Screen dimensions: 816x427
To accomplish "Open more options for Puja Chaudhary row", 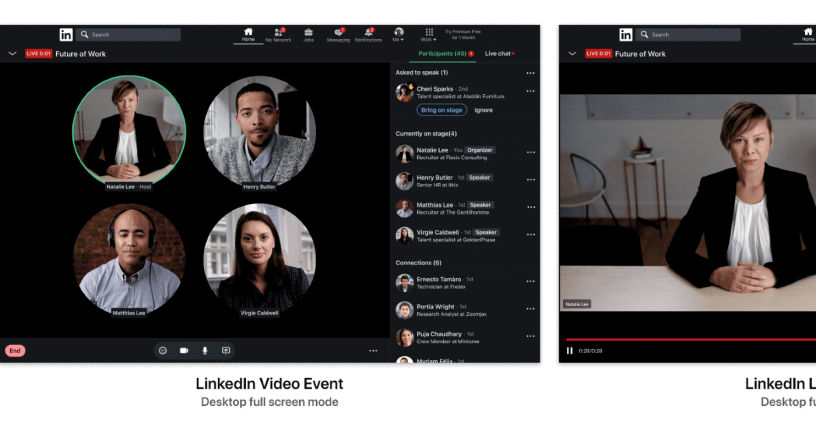I will 530,337.
